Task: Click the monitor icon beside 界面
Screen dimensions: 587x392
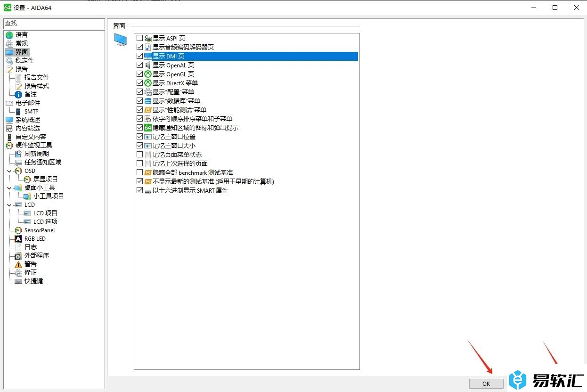Action: tap(9, 52)
